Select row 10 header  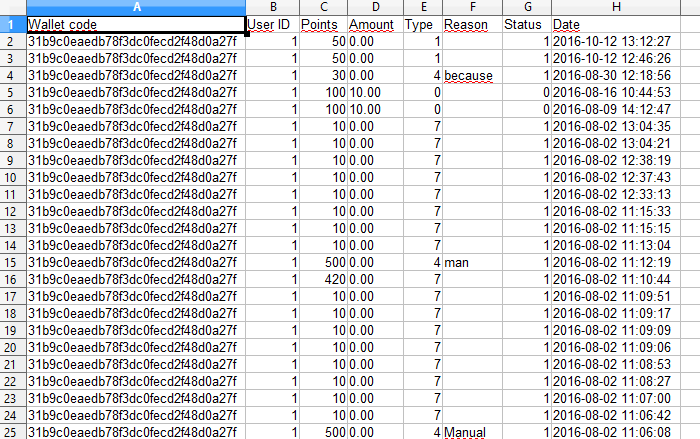[13, 177]
